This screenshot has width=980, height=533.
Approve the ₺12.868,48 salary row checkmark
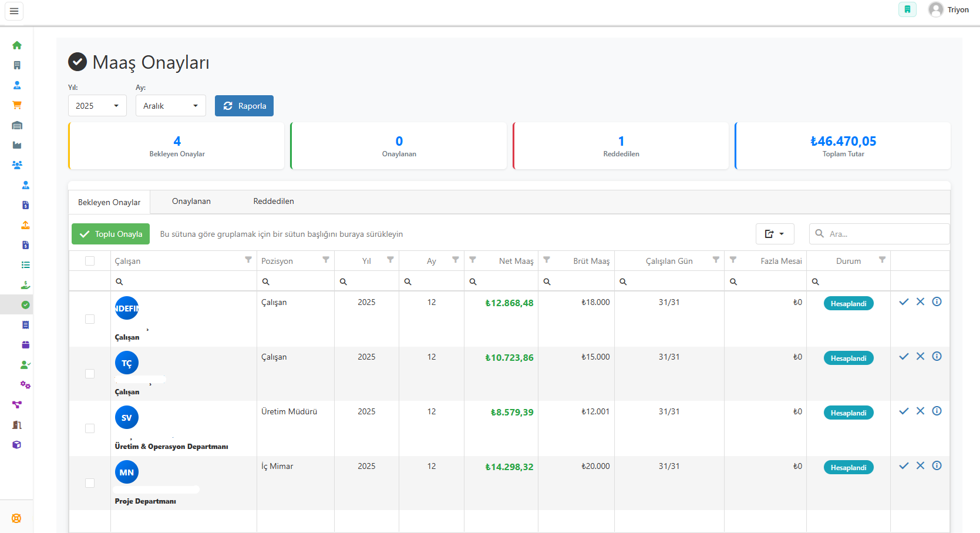[x=904, y=302]
